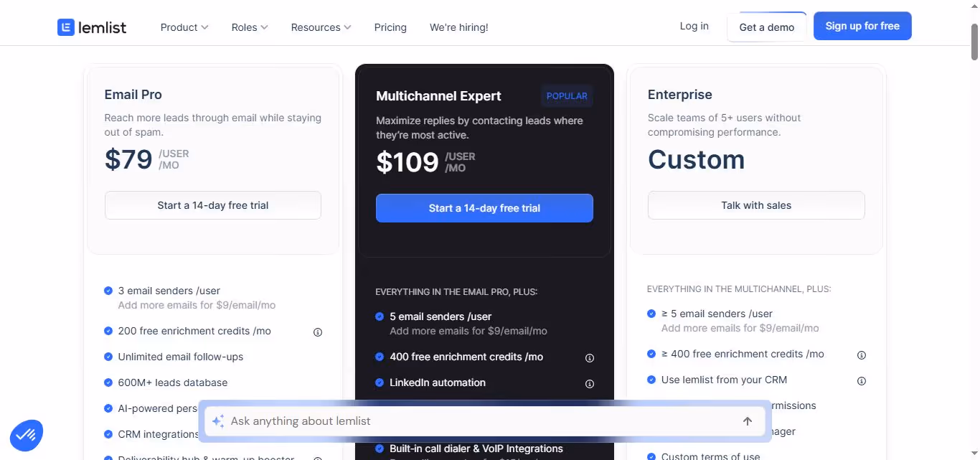
Task: Click the POPULAR badge
Action: click(x=567, y=96)
